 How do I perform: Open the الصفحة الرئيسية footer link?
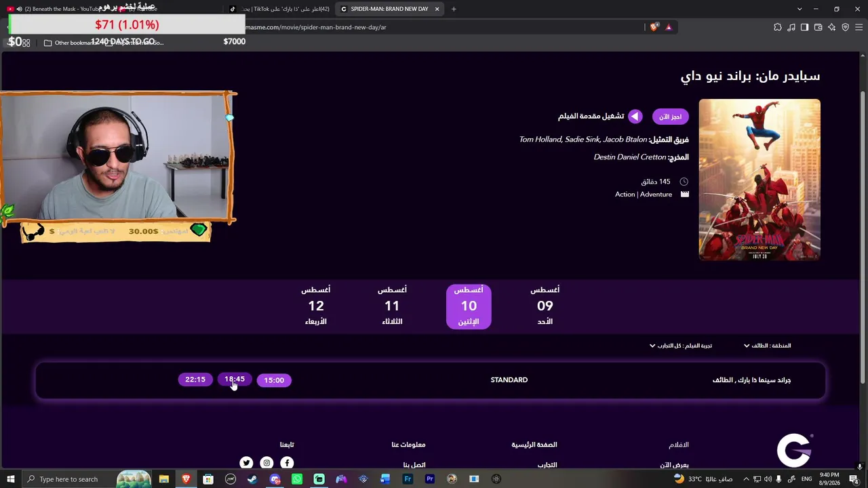click(x=534, y=445)
